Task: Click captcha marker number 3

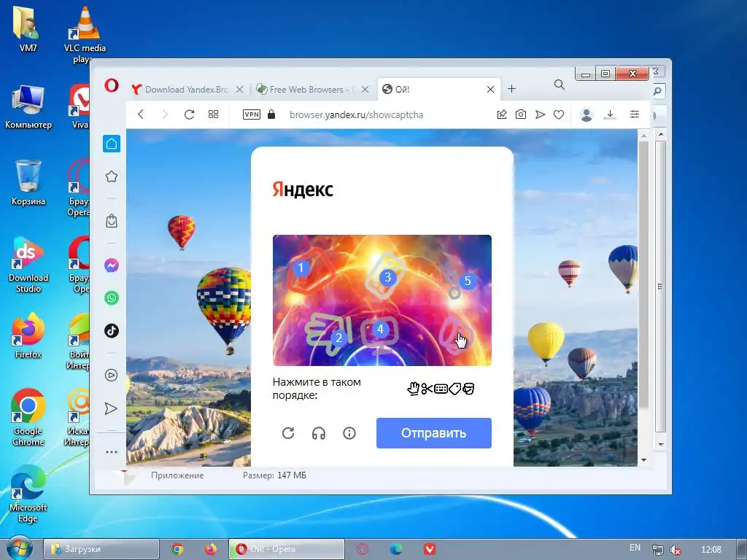Action: (387, 276)
